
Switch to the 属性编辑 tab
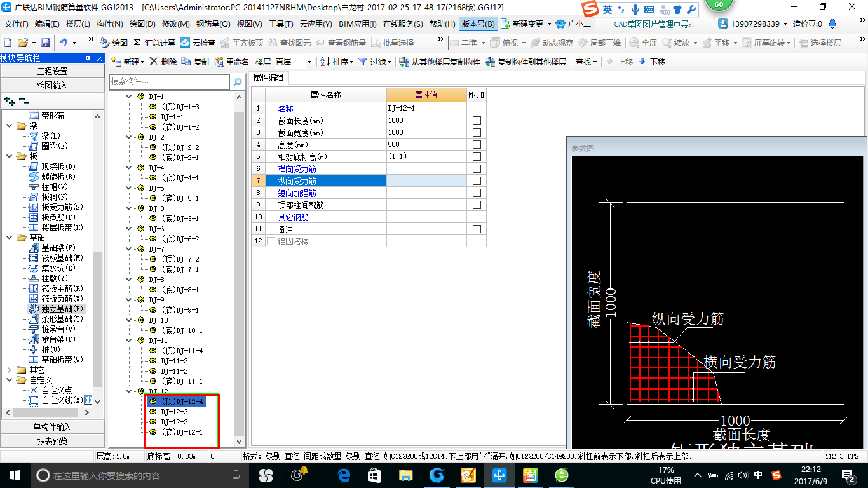point(269,78)
